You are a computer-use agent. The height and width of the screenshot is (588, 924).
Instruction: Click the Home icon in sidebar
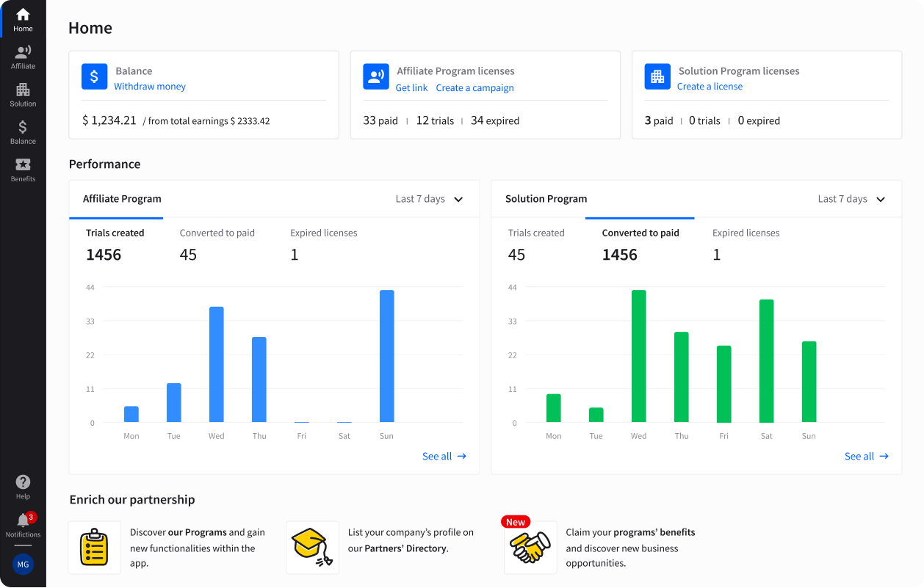point(23,19)
